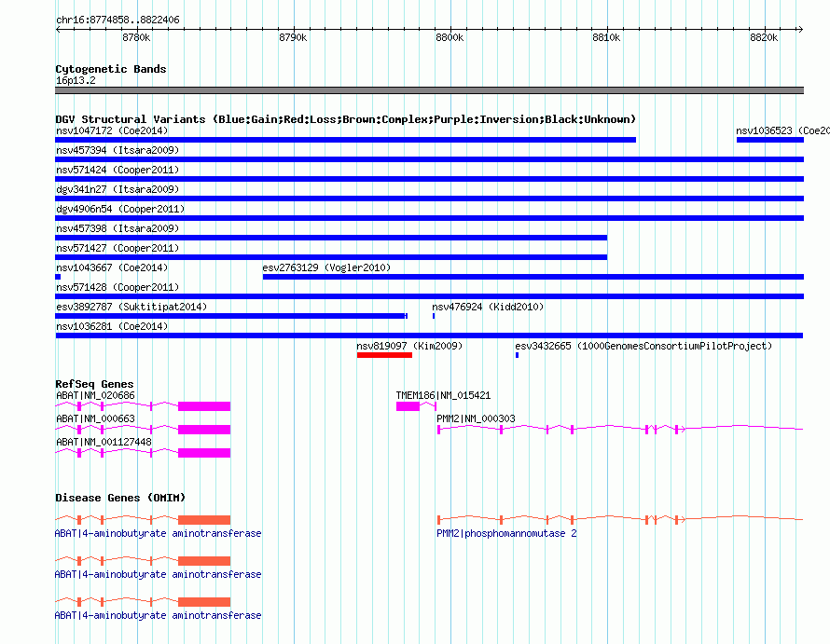Click the PMM2|NM_000303 transcript label

(x=476, y=418)
